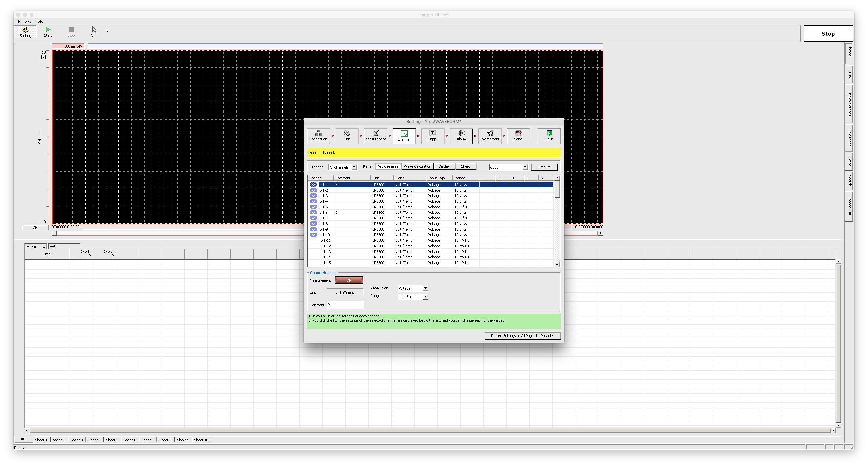868x466 pixels.
Task: Click the Send settings icon
Action: tap(518, 136)
